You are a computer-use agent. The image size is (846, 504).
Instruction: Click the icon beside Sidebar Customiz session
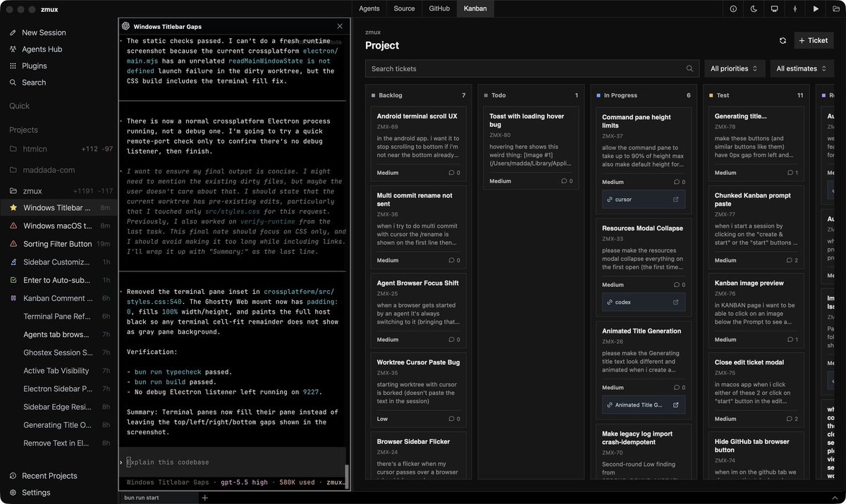[x=13, y=262]
